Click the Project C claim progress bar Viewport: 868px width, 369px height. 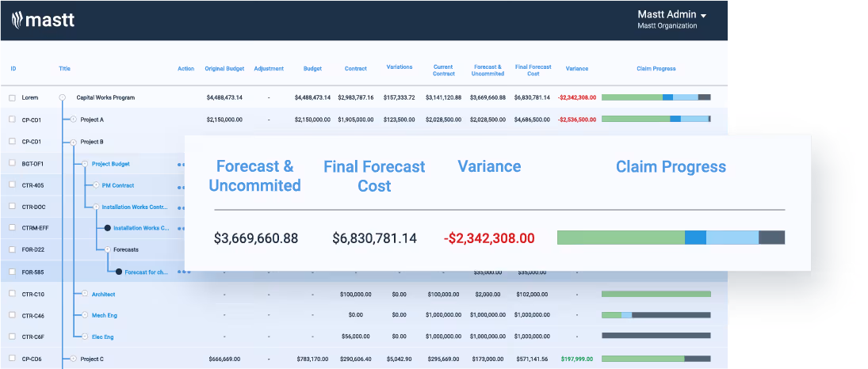coord(656,359)
